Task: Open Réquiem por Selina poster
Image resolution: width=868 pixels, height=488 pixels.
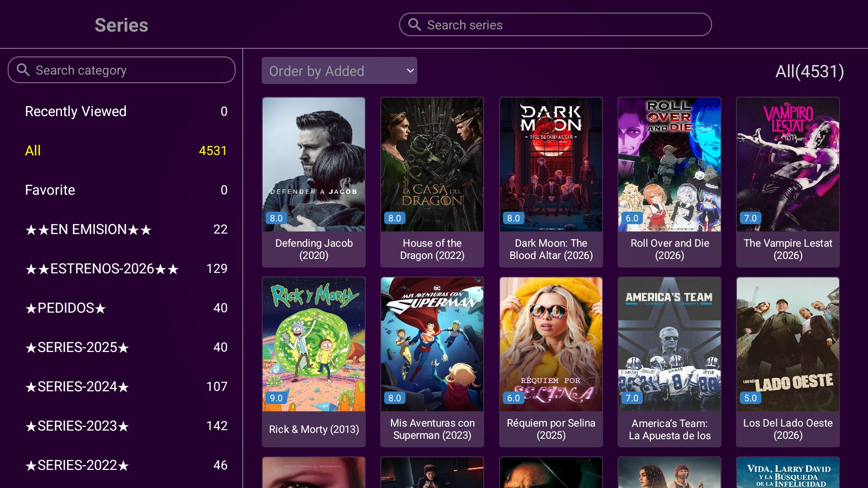Action: [x=551, y=344]
